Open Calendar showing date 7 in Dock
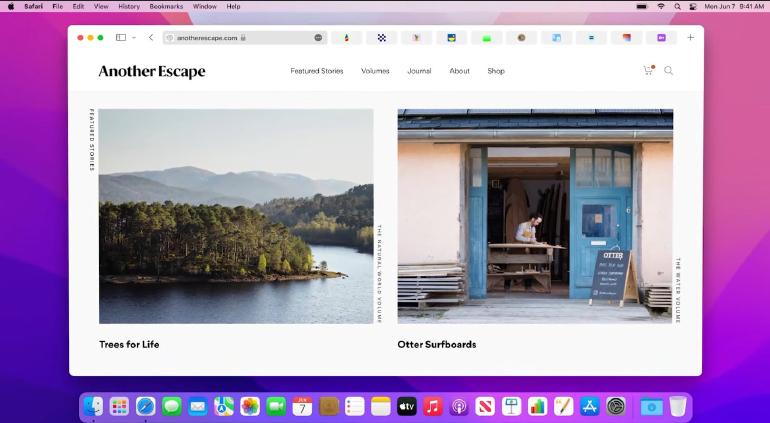The image size is (770, 423). click(302, 406)
